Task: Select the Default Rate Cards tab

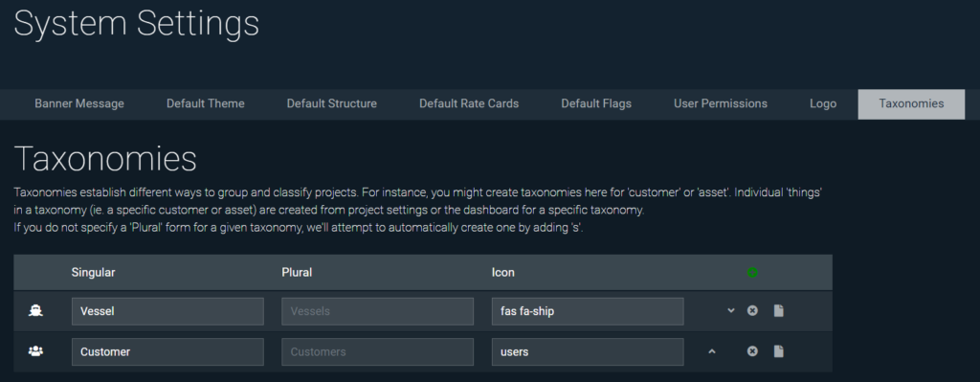Action: click(469, 103)
